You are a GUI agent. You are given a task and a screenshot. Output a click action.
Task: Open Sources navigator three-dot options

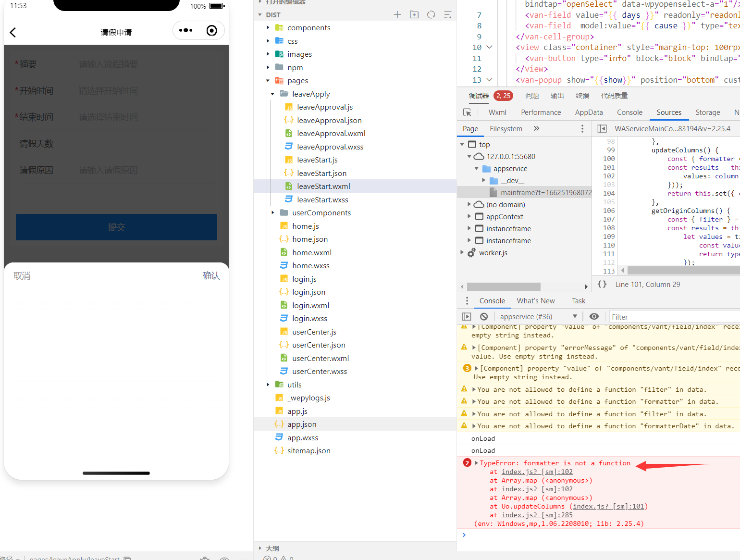pos(582,129)
